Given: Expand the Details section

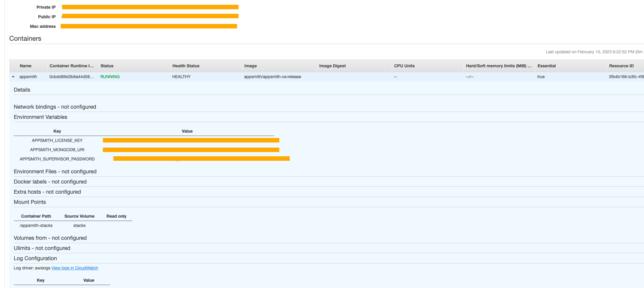Looking at the screenshot, I should (22, 90).
